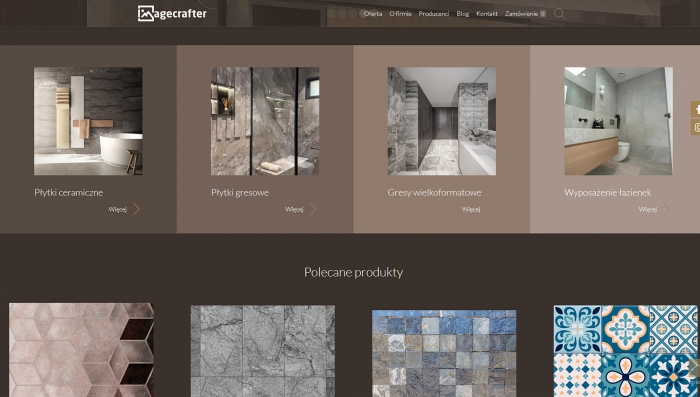700x397 pixels.
Task: Open the Blog menu item
Action: (x=463, y=14)
